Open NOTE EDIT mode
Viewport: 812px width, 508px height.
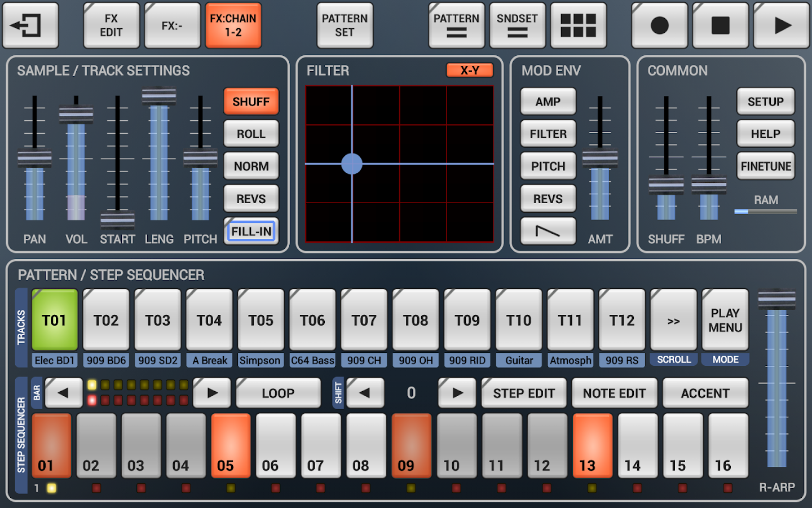click(x=615, y=393)
